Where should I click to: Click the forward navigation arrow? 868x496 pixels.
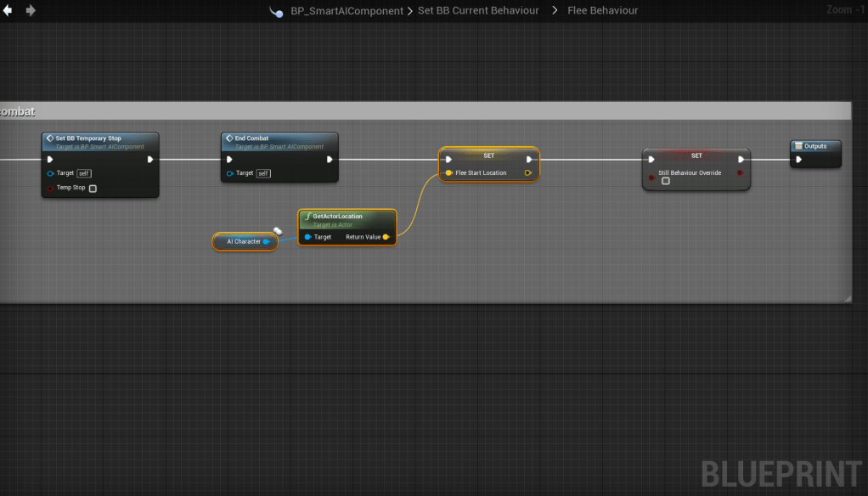point(31,11)
